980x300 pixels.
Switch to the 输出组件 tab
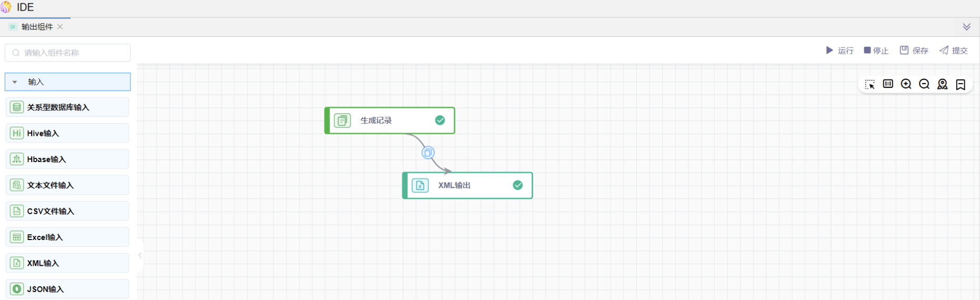coord(37,27)
